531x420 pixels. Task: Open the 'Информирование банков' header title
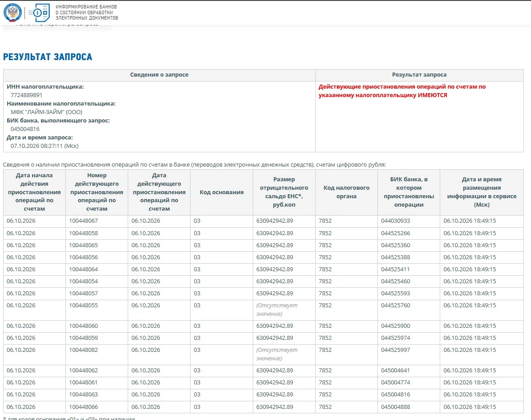coord(87,12)
